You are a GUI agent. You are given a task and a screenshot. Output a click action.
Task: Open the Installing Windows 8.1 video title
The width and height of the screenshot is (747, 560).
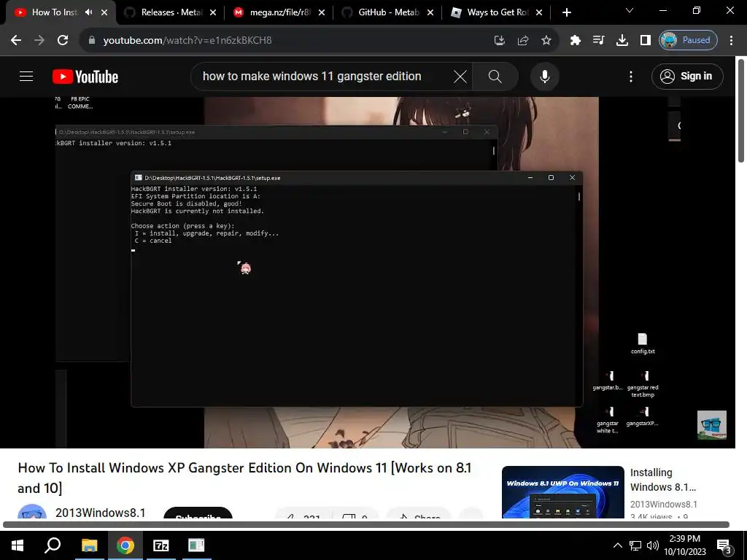pyautogui.click(x=663, y=480)
